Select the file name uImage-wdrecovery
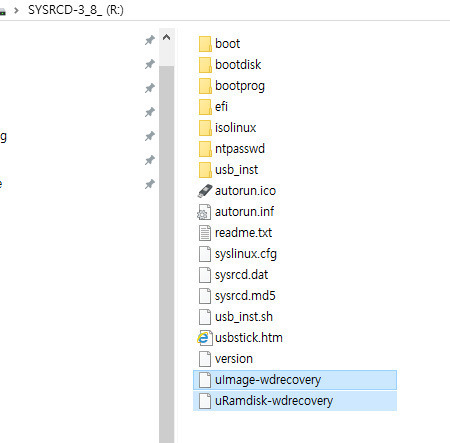This screenshot has width=450, height=443. click(268, 380)
